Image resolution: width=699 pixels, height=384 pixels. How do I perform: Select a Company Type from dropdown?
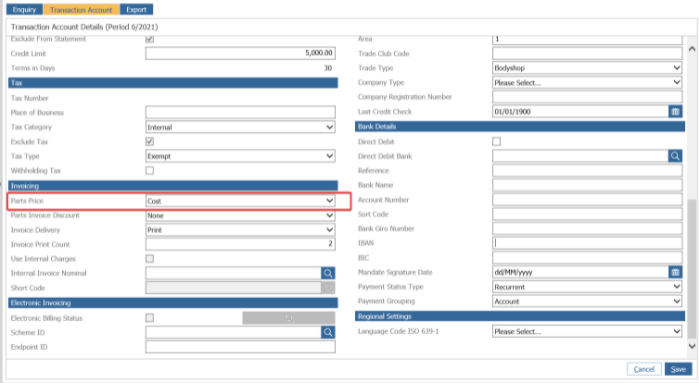click(x=587, y=83)
